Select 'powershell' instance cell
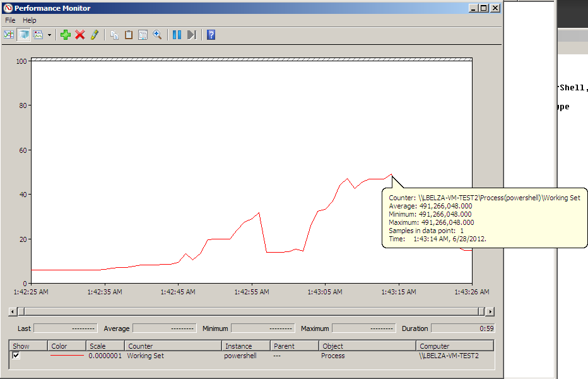 point(240,356)
